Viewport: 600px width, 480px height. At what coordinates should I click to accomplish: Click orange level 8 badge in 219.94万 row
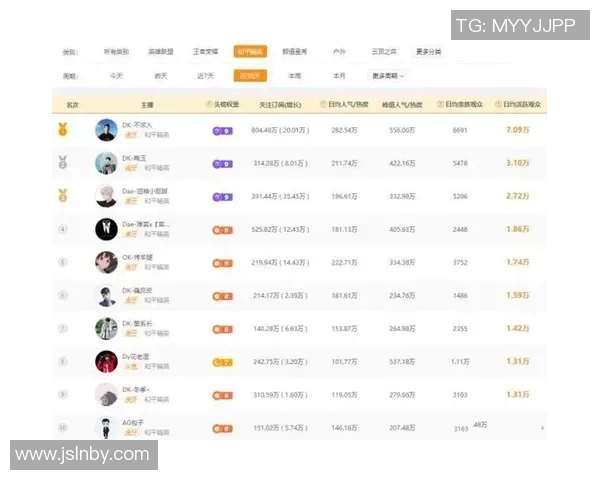[x=223, y=263]
